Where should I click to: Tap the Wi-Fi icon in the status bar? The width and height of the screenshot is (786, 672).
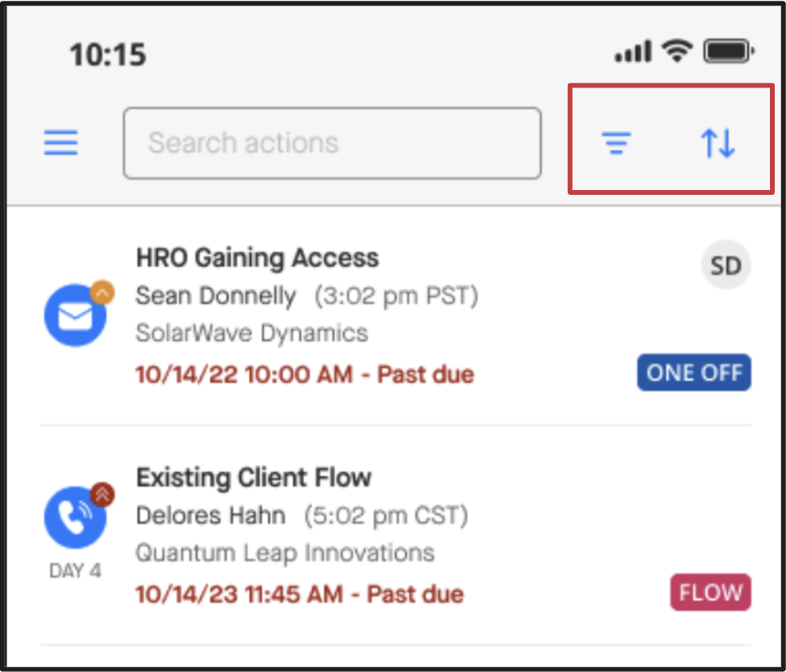coord(676,51)
